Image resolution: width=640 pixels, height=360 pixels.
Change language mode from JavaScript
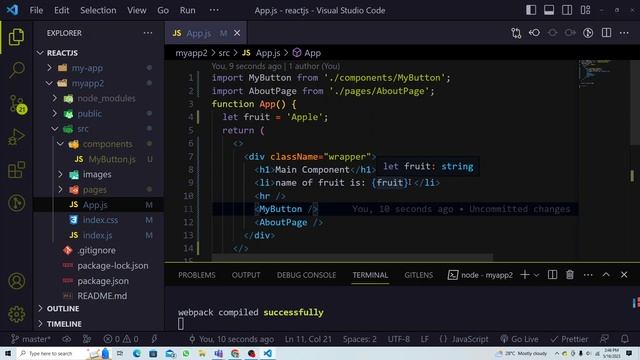[x=469, y=339]
